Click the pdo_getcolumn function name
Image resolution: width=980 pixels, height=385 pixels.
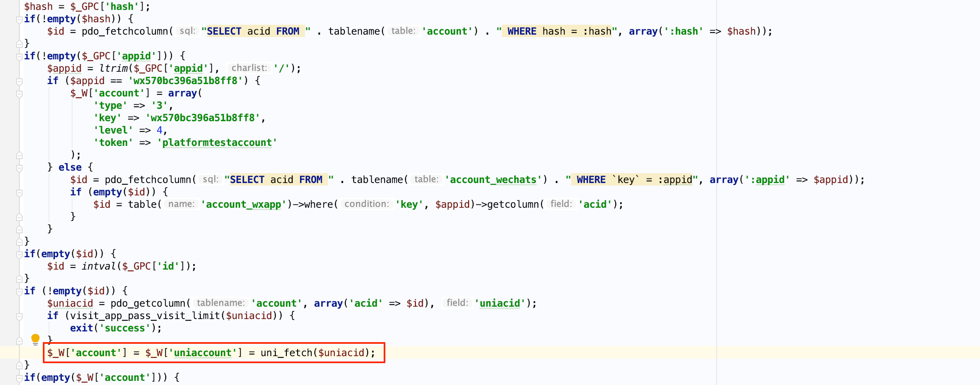coord(148,303)
